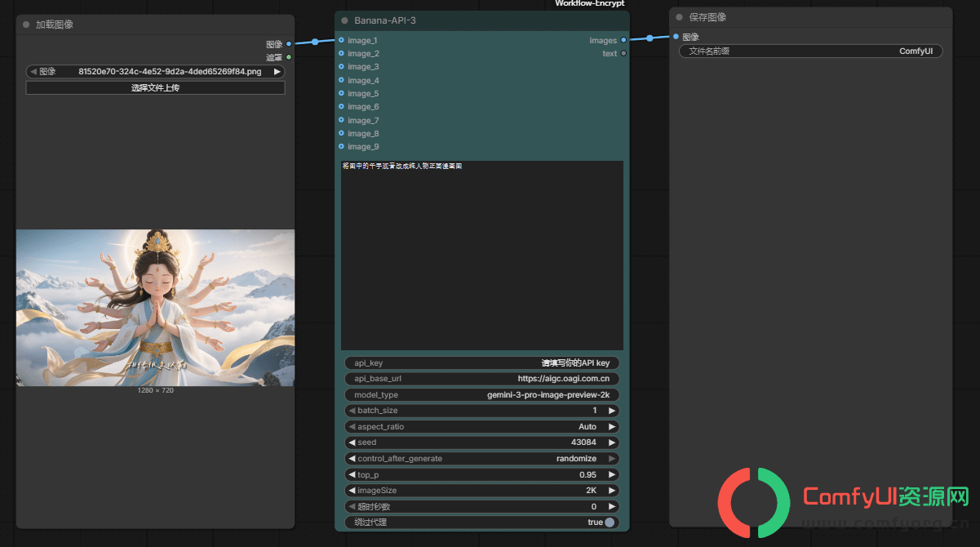
Task: Click the 图像 output port on 加载图像 node
Action: [289, 44]
